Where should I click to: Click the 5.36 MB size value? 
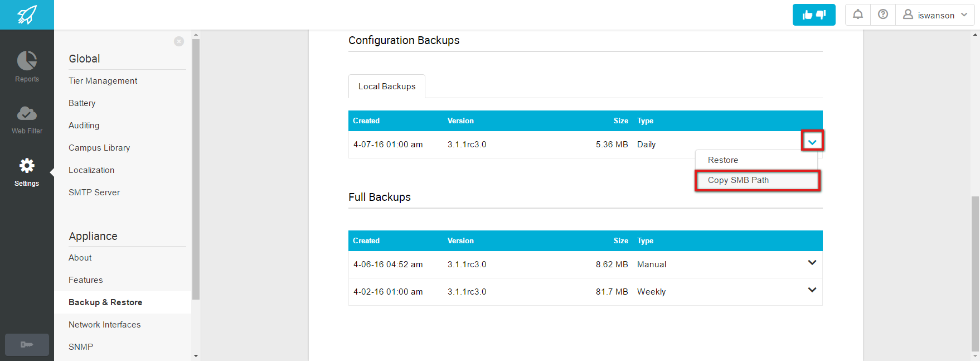[x=612, y=145]
